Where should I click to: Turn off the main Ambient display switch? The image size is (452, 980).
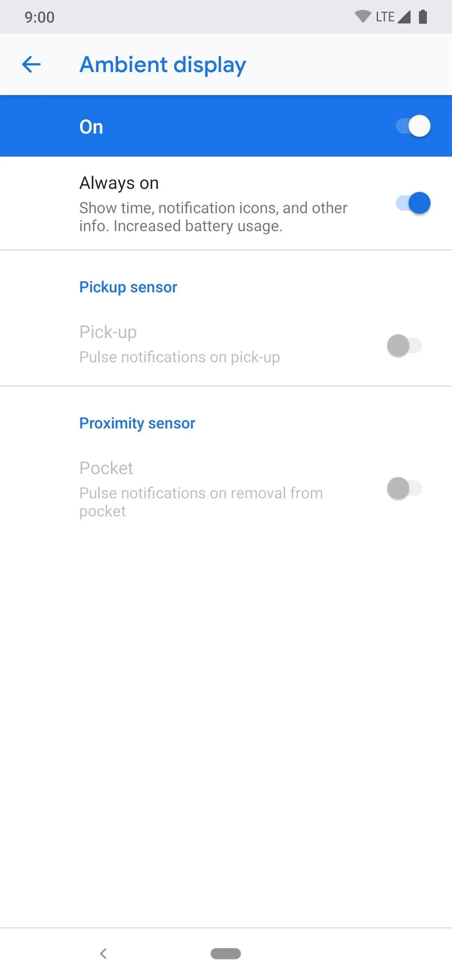[413, 126]
